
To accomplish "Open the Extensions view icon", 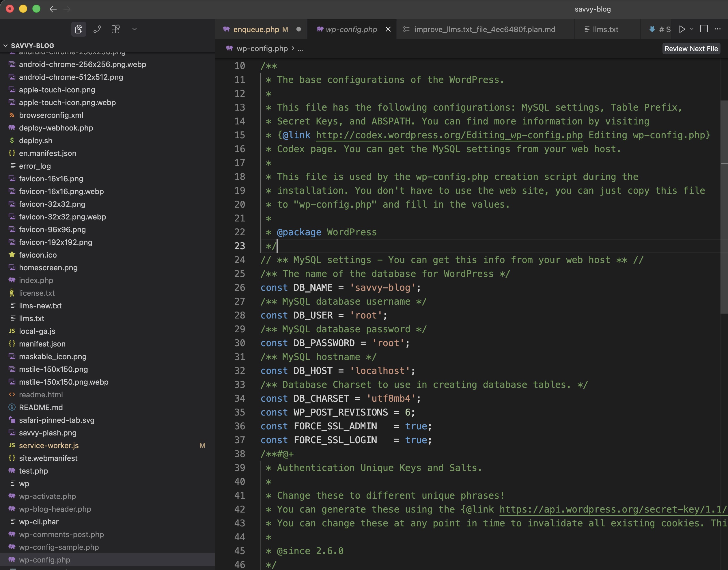I will pyautogui.click(x=115, y=29).
